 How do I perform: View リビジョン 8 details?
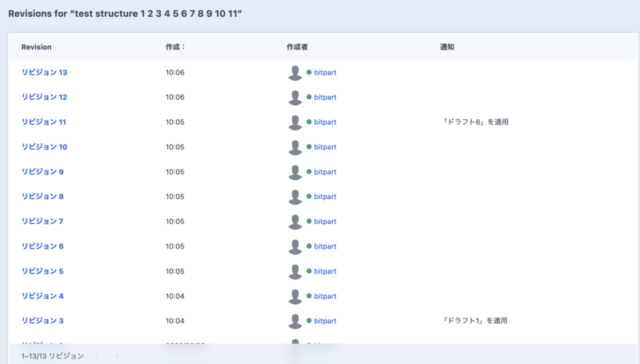[42, 197]
